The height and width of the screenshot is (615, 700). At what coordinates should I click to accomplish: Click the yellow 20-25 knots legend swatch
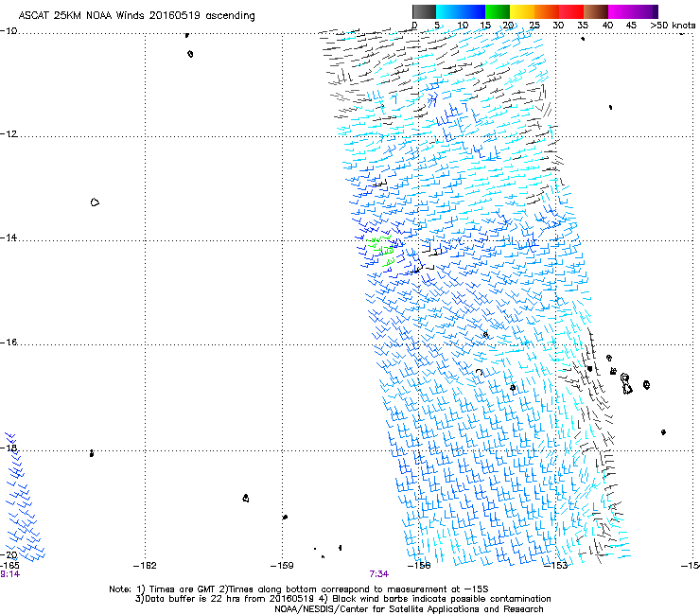(x=522, y=11)
